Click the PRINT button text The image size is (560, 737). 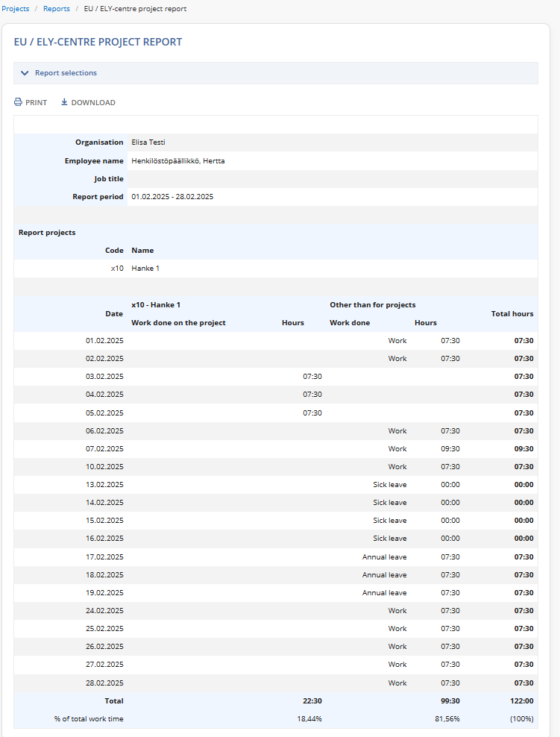[37, 102]
